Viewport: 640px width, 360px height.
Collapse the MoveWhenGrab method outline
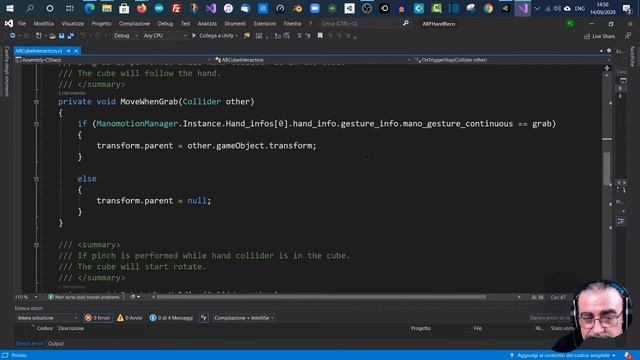pos(36,102)
